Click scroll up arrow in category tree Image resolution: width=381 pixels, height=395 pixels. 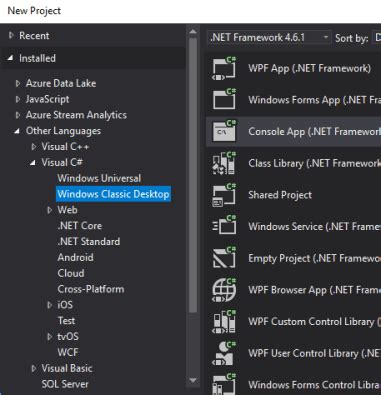tap(193, 32)
